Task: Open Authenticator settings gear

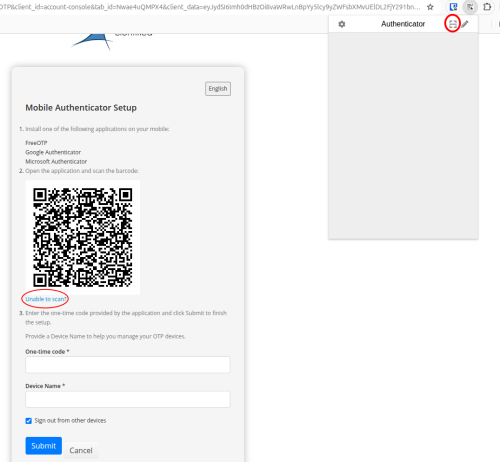Action: [342, 24]
